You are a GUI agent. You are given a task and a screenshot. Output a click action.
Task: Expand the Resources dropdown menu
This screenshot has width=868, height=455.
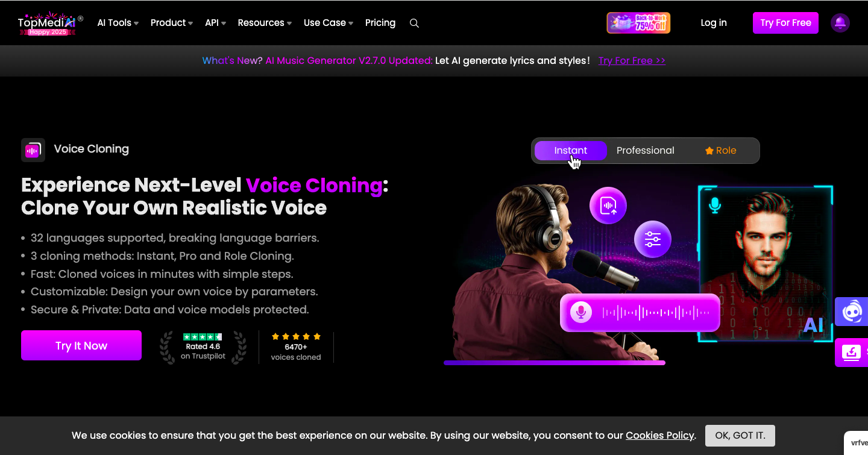tap(265, 23)
